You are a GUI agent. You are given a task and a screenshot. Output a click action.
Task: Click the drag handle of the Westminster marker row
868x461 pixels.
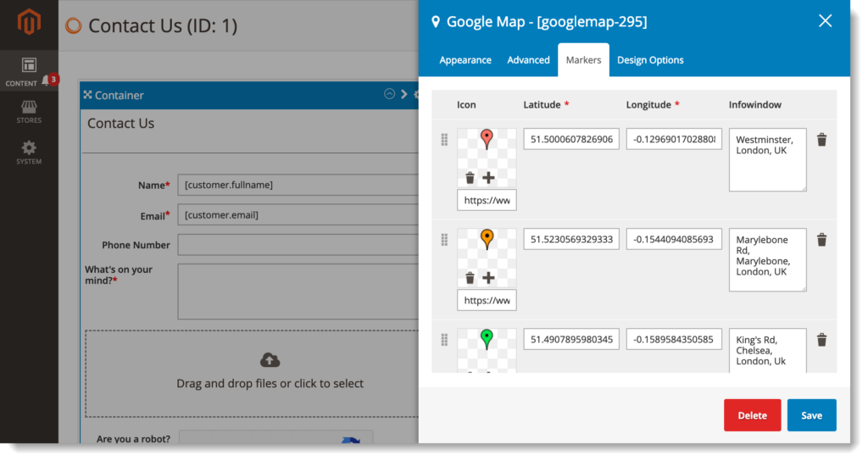coord(444,140)
